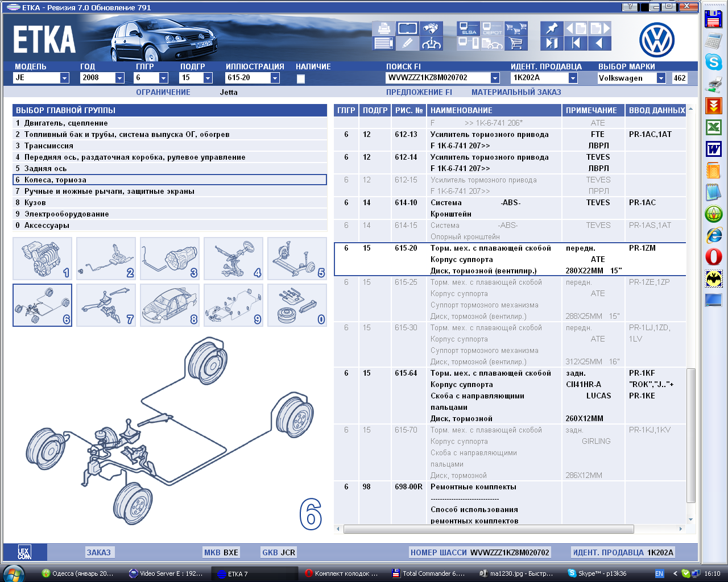
Task: Expand the ГОД 2008 dropdown
Action: pos(119,78)
